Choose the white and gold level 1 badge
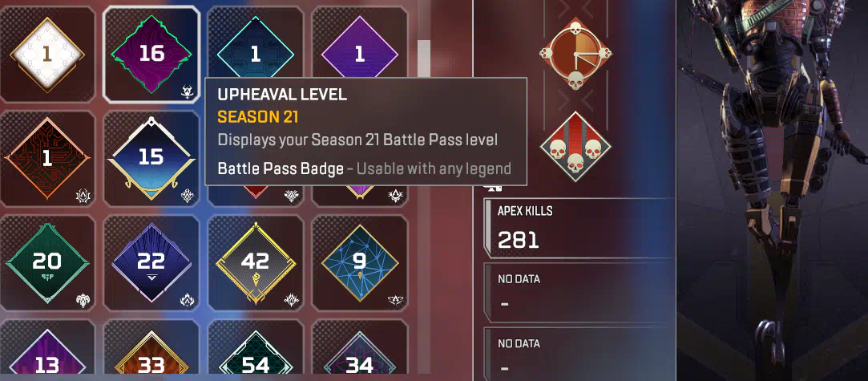This screenshot has width=868, height=381. point(47,54)
